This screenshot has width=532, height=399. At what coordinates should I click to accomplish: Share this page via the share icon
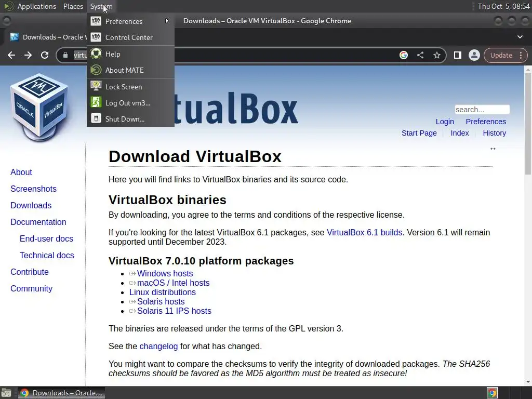click(420, 55)
